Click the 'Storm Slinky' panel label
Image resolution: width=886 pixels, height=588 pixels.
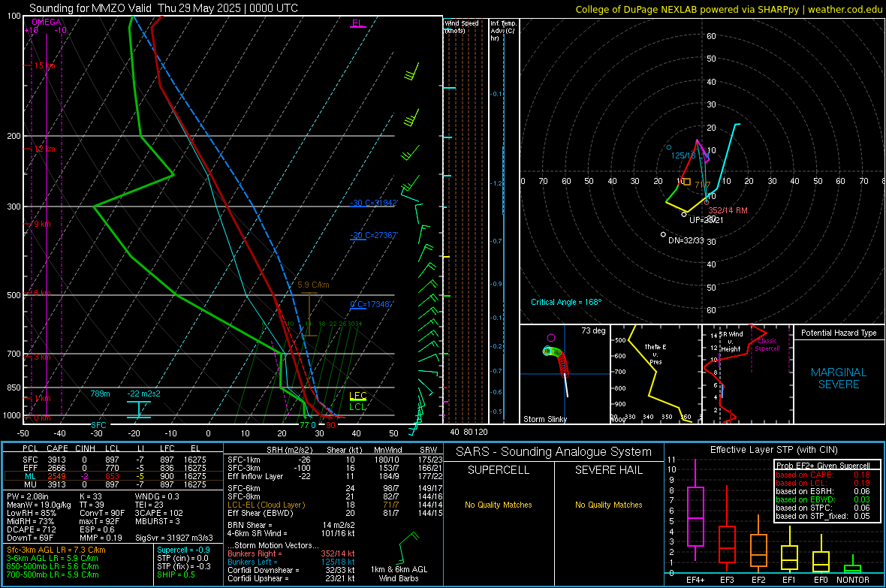coord(545,419)
